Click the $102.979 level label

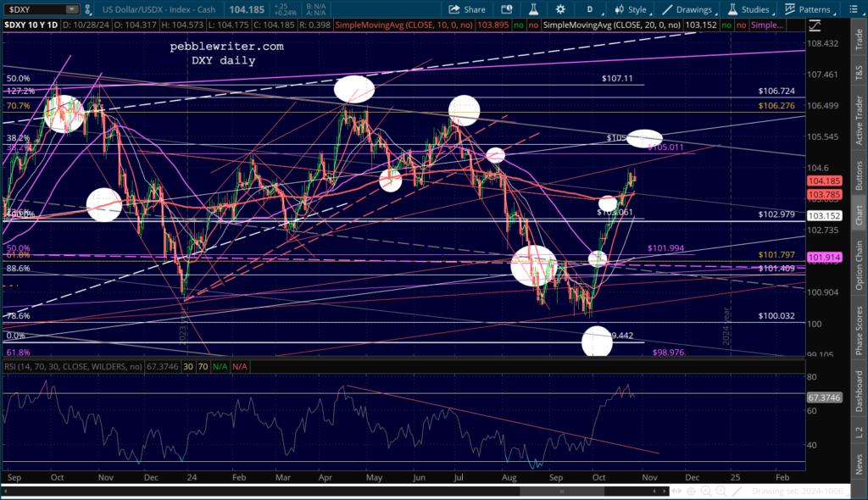776,214
